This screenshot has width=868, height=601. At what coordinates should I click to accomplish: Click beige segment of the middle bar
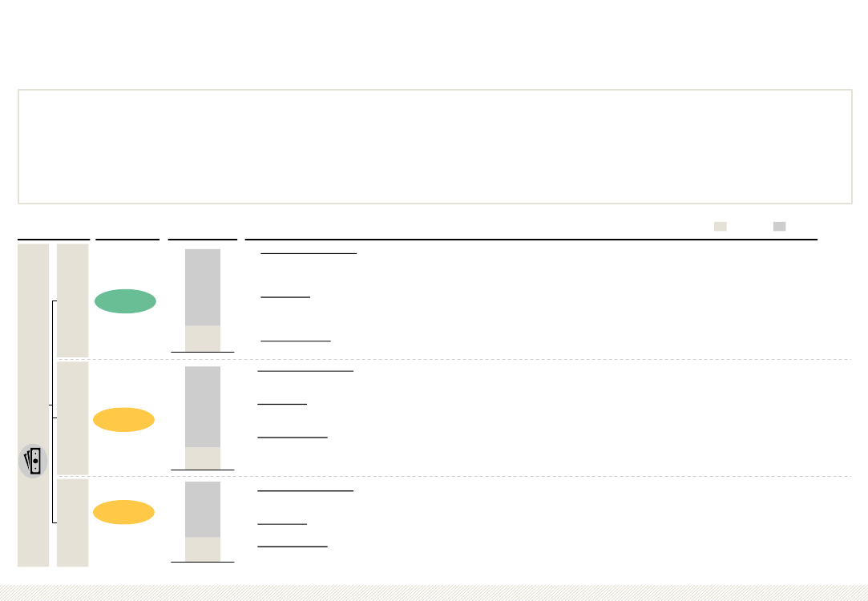203,458
